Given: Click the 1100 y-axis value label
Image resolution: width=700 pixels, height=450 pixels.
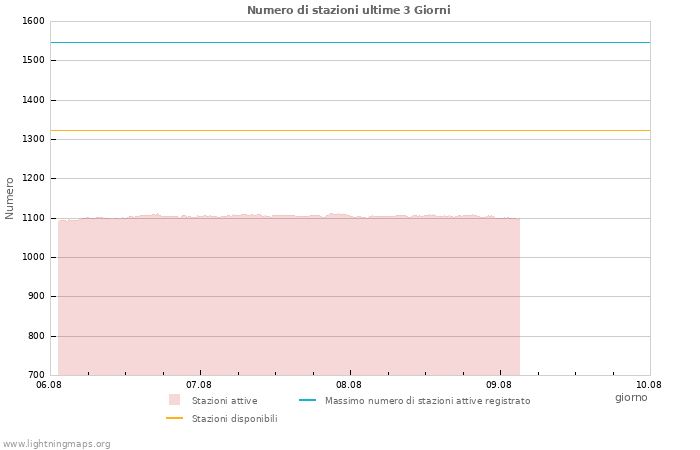Looking at the screenshot, I should (33, 218).
